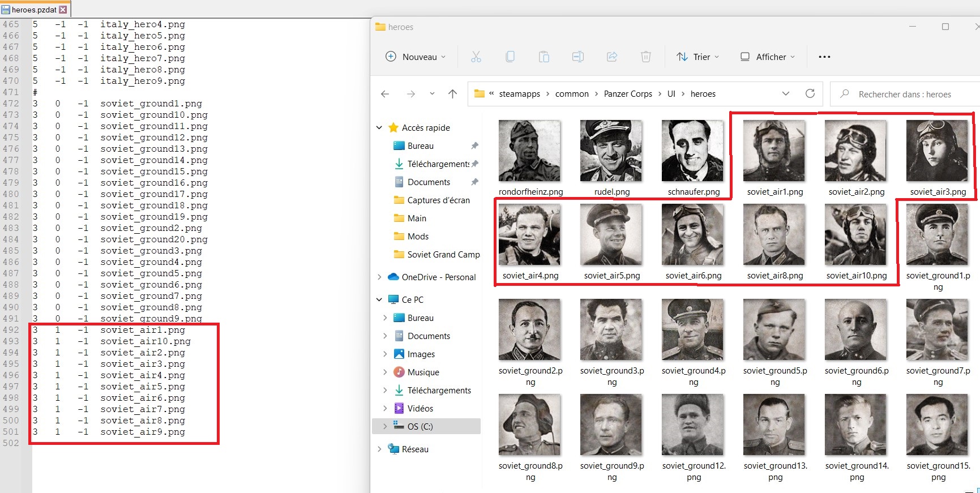This screenshot has height=493, width=980.
Task: Click the Copy icon in Explorer toolbar
Action: 510,57
